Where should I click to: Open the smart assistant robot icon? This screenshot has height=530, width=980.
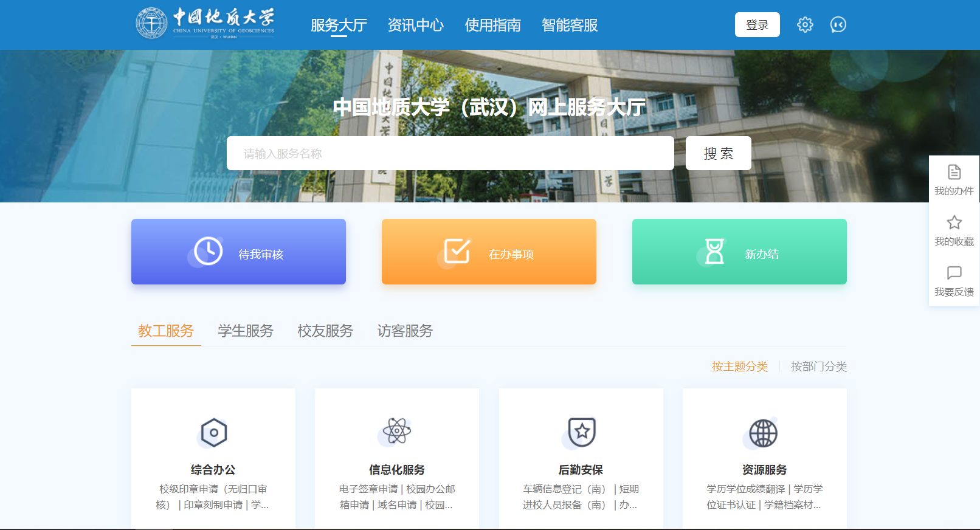(838, 25)
